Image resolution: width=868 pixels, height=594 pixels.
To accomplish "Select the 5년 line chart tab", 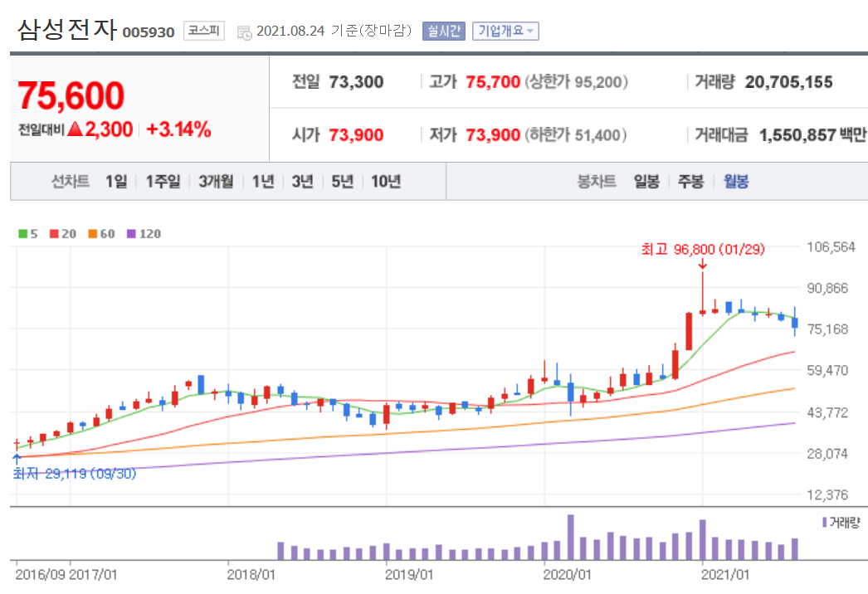I will (342, 182).
